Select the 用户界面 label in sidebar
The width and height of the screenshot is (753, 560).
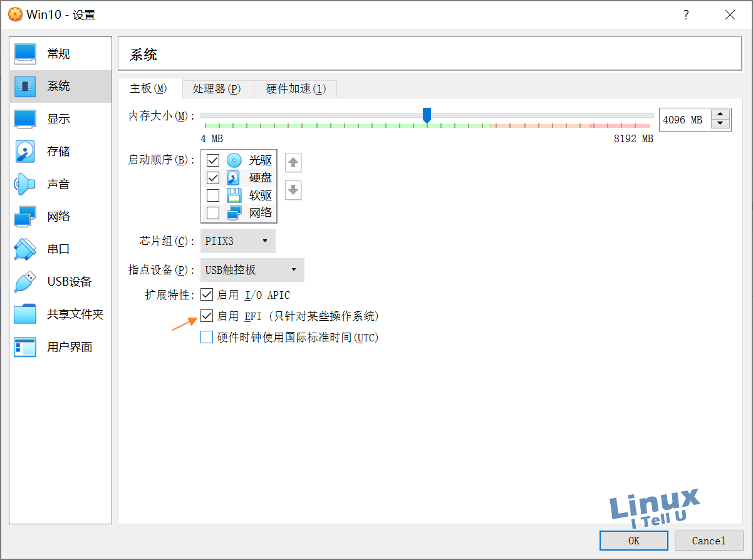pyautogui.click(x=70, y=347)
